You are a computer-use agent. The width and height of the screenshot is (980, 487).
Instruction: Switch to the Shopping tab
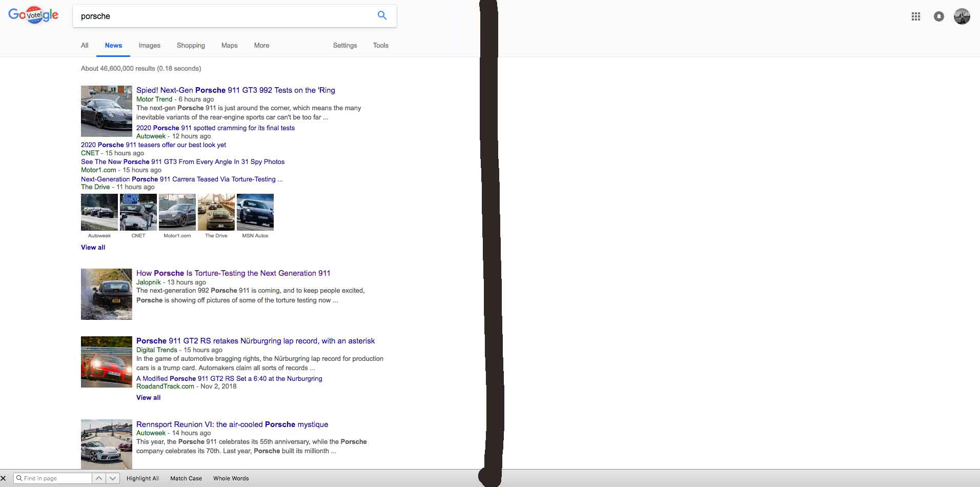191,45
